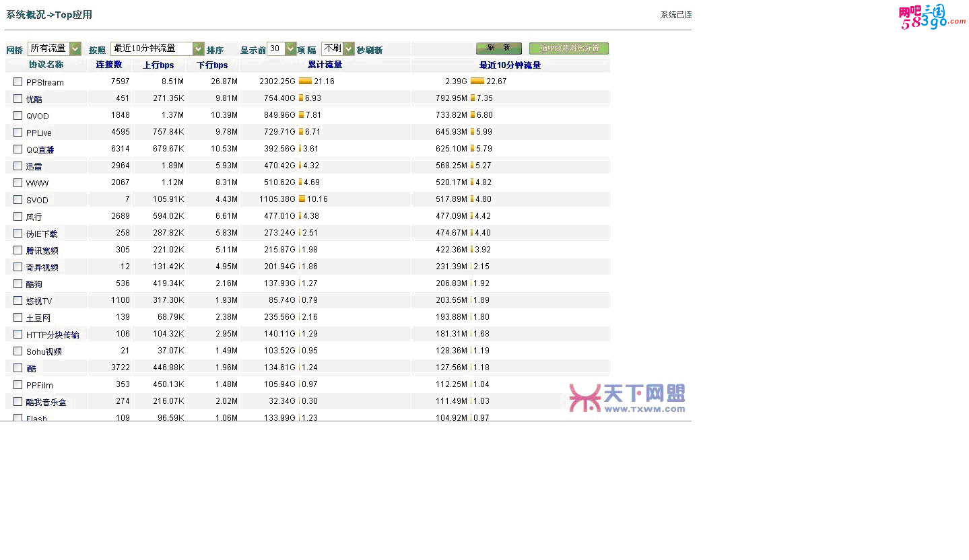
Task: Click the QQ直播 protocol name
Action: click(40, 149)
